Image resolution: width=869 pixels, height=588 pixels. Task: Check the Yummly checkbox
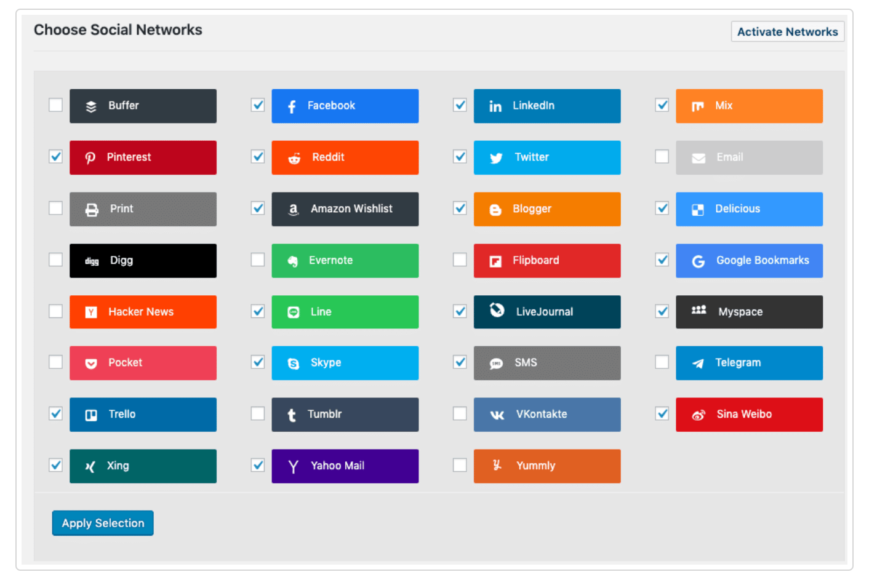460,466
